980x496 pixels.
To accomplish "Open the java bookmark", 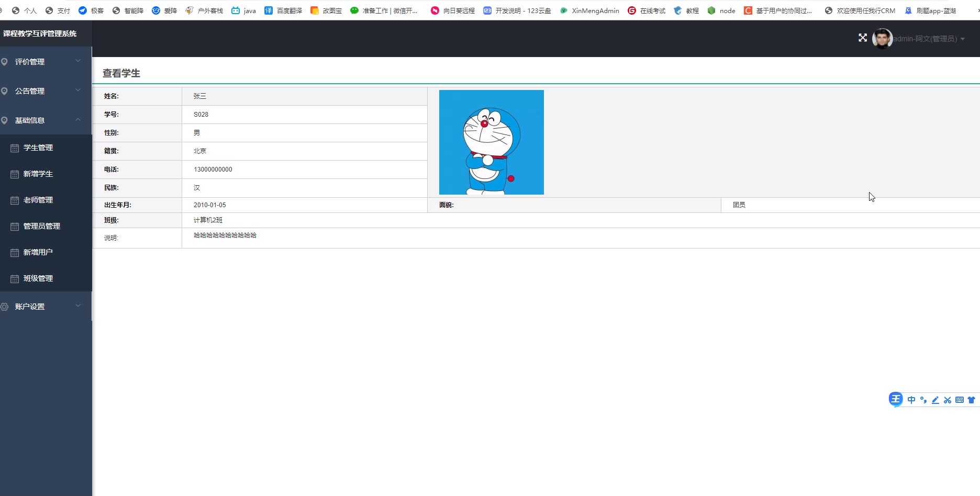I will click(x=244, y=10).
